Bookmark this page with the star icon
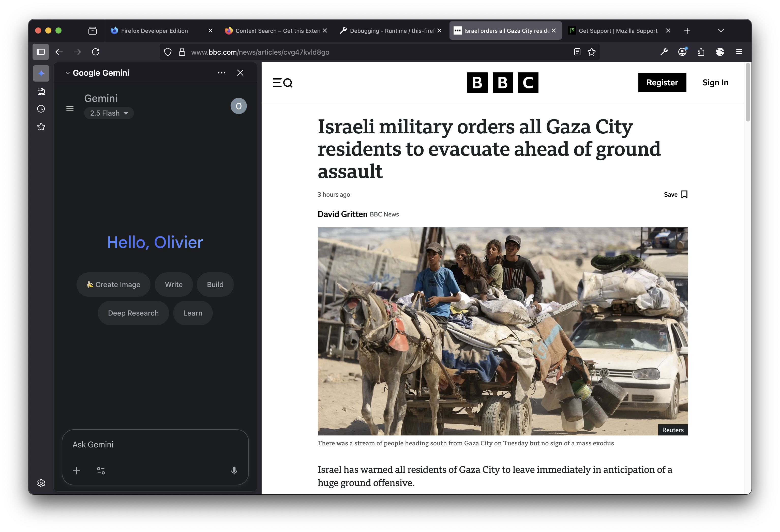 point(592,52)
